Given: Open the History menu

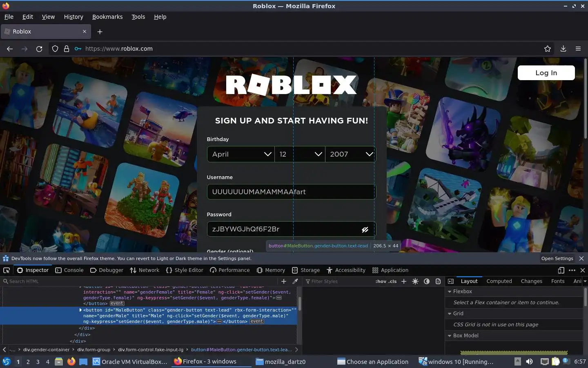Looking at the screenshot, I should point(73,17).
